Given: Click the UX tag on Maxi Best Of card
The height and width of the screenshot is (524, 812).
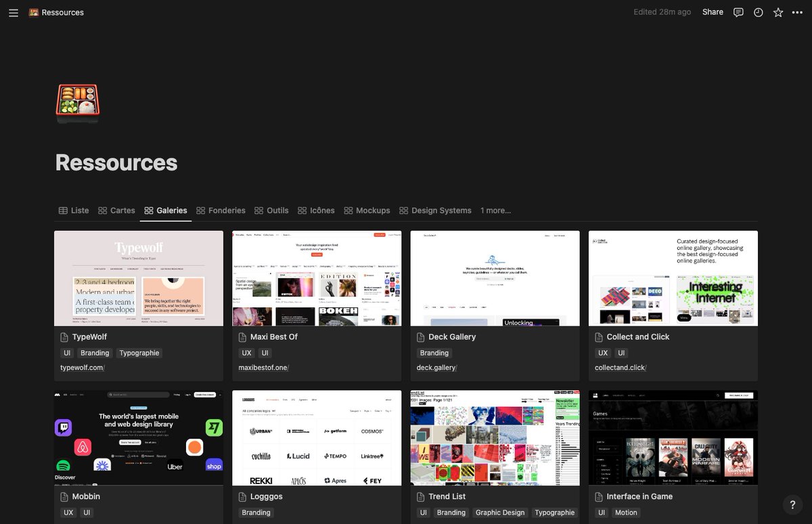Looking at the screenshot, I should click(x=246, y=353).
